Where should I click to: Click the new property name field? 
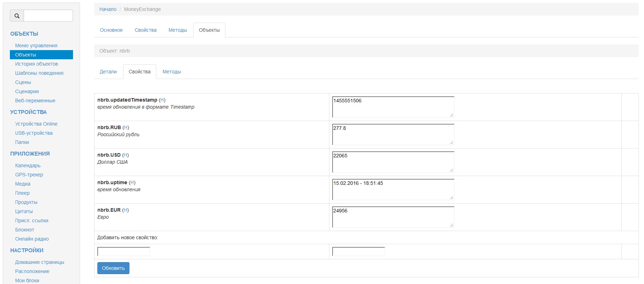coord(124,252)
